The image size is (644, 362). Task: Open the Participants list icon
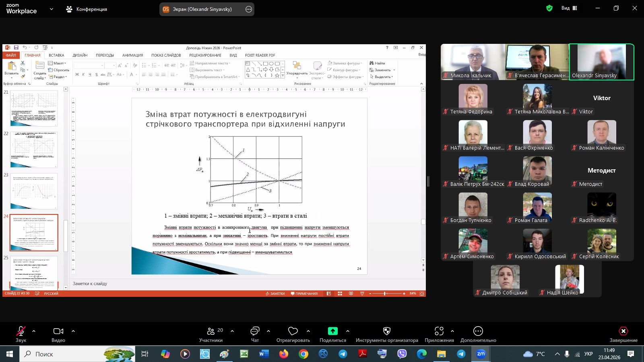coord(211,331)
